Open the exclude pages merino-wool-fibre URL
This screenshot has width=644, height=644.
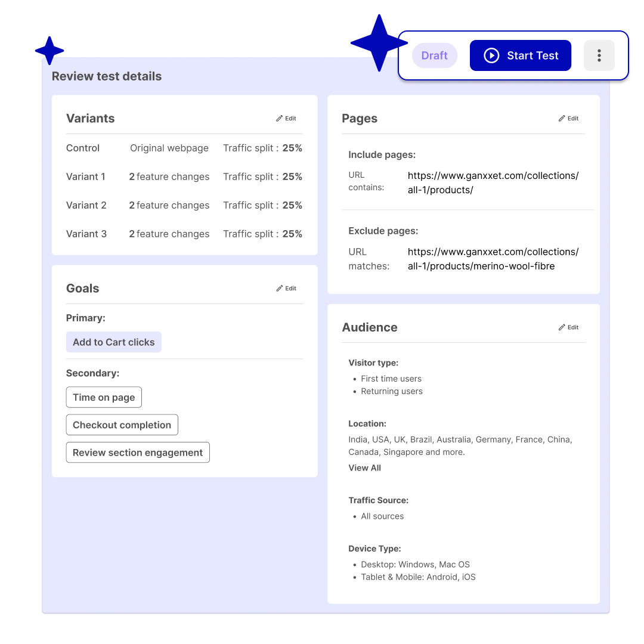click(x=493, y=259)
